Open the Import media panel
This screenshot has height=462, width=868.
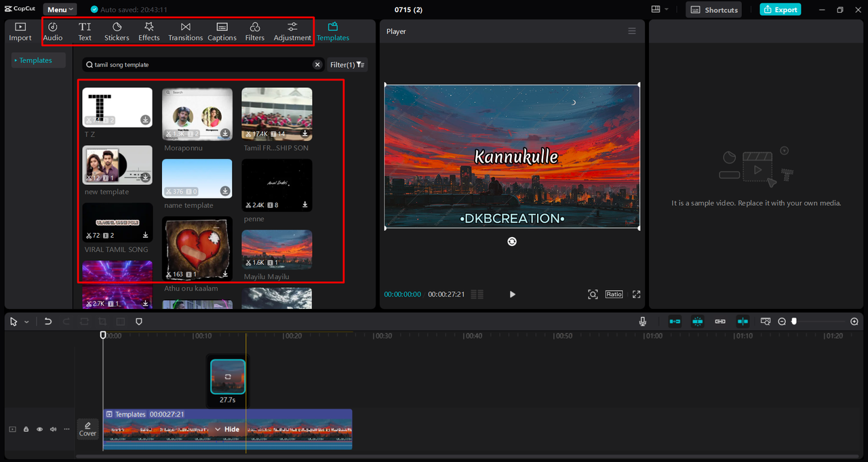(x=20, y=31)
